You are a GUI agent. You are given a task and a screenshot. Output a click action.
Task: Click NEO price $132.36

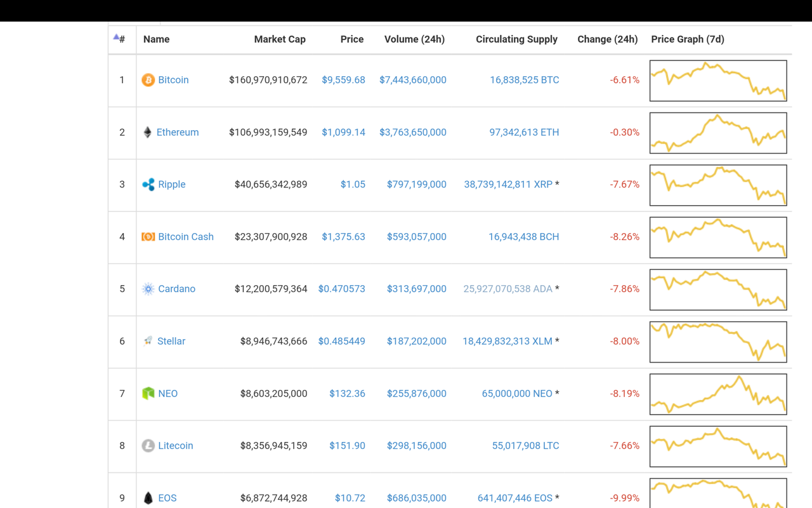[347, 394]
